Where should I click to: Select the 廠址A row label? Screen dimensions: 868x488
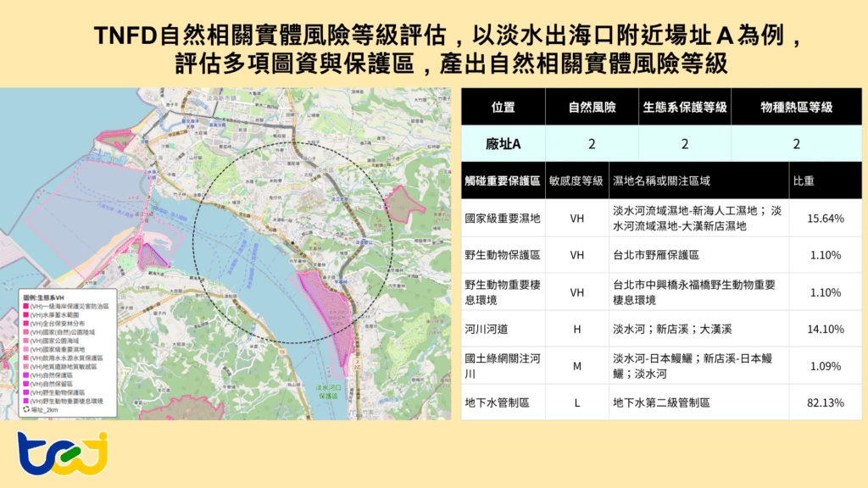tap(503, 144)
